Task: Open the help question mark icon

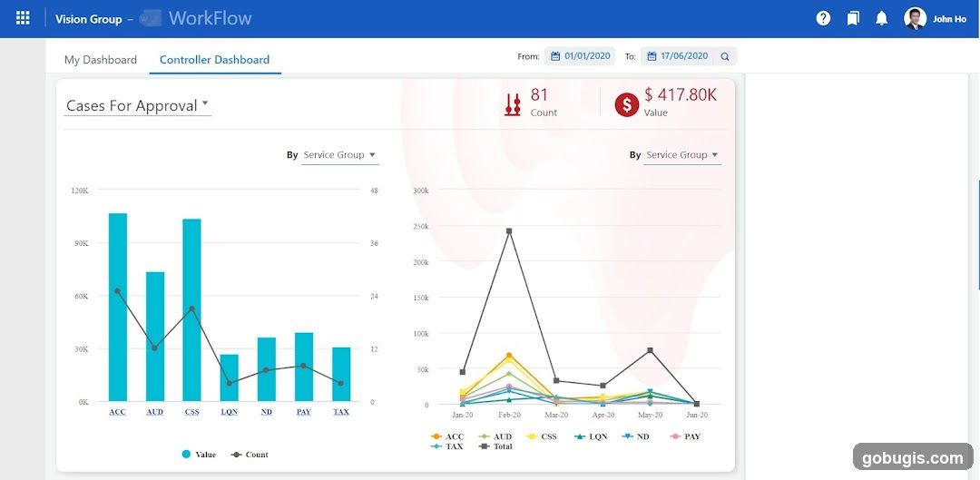Action: 824,19
